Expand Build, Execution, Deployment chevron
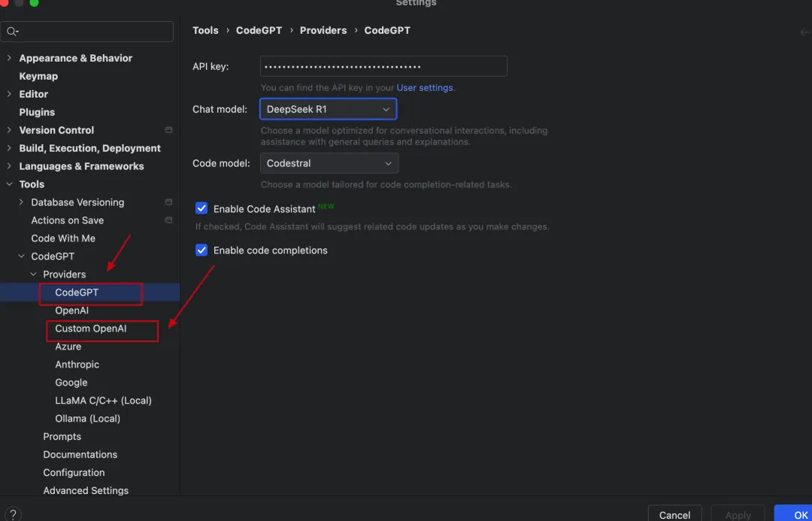This screenshot has height=521, width=812. pyautogui.click(x=9, y=148)
